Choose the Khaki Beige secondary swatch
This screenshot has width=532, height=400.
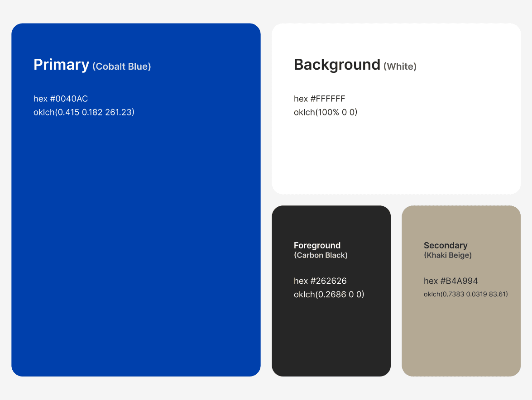point(461,335)
